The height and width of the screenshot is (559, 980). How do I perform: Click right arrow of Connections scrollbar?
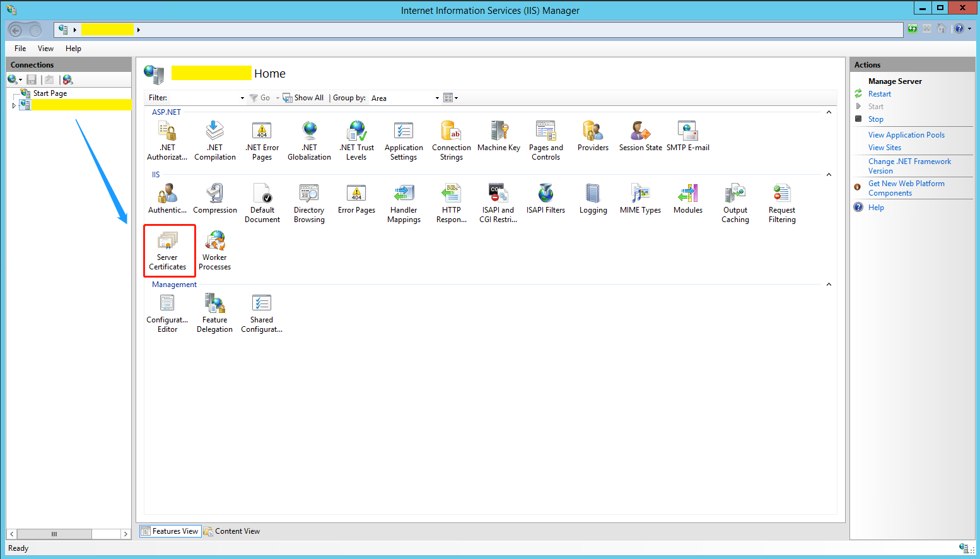pos(125,534)
